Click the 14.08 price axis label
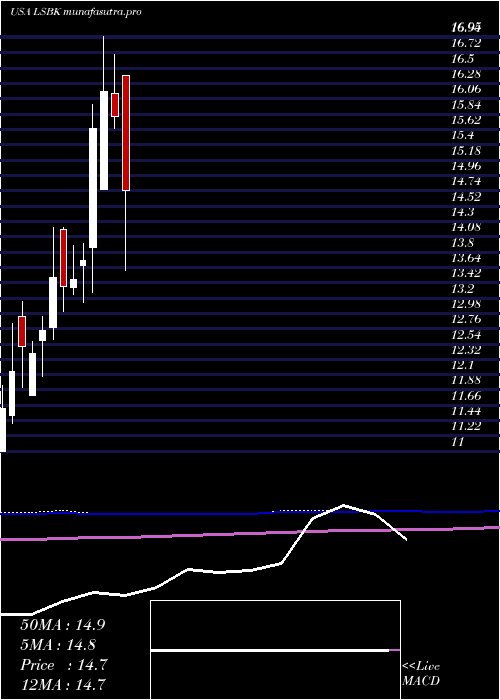 (x=466, y=227)
